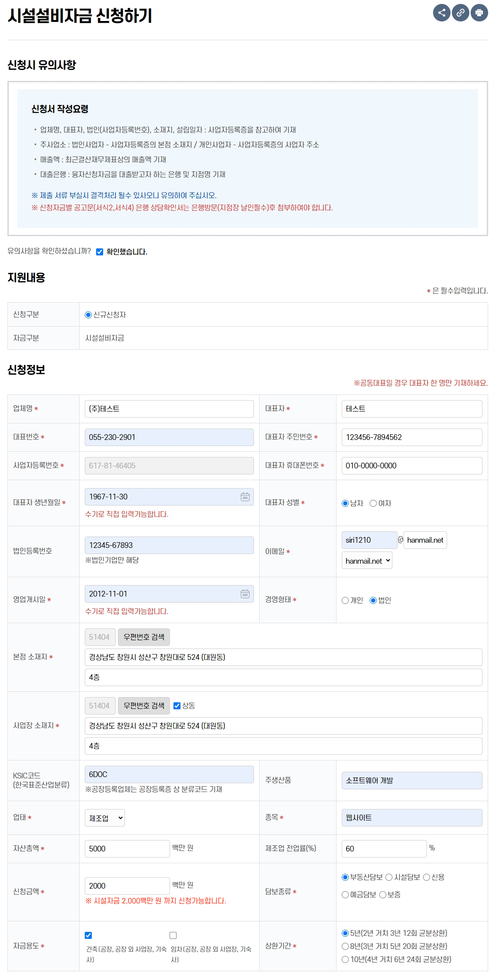496x980 pixels.
Task: Click the KSIC코드 input field
Action: 169,774
